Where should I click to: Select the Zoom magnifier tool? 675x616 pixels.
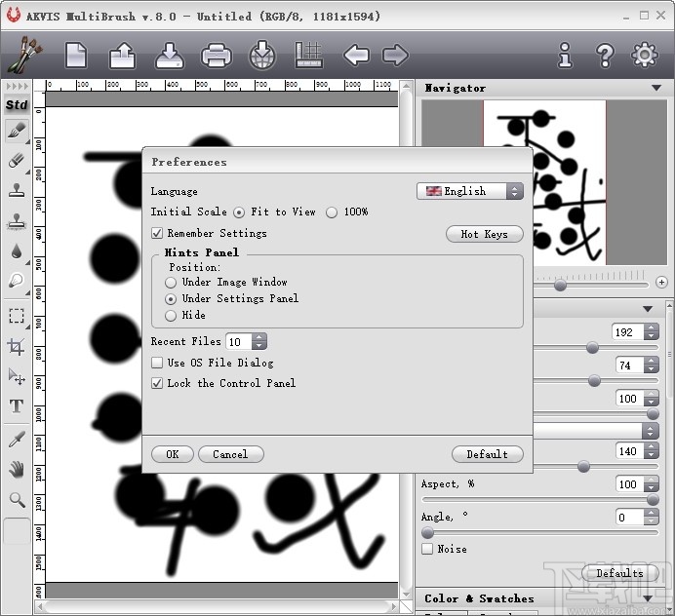[17, 500]
